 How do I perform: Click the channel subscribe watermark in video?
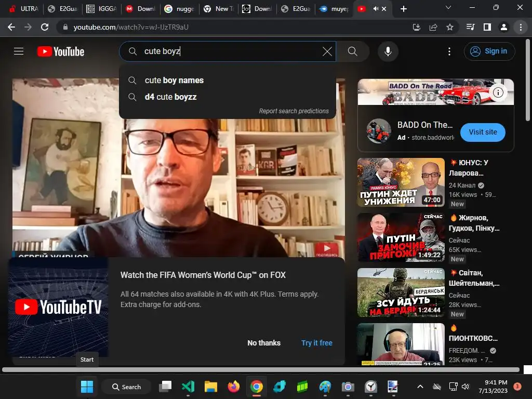tap(326, 250)
